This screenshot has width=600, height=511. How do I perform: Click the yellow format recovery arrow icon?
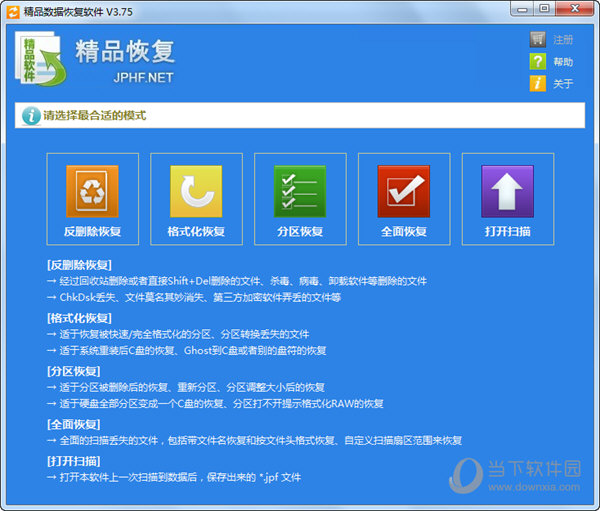click(196, 191)
